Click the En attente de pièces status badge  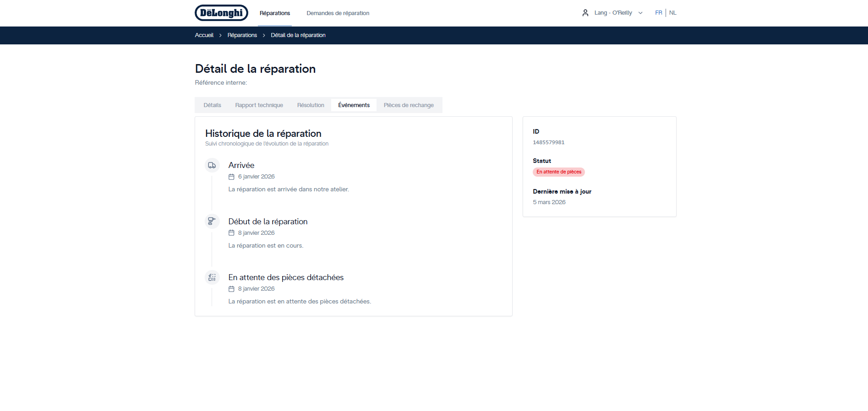point(558,172)
